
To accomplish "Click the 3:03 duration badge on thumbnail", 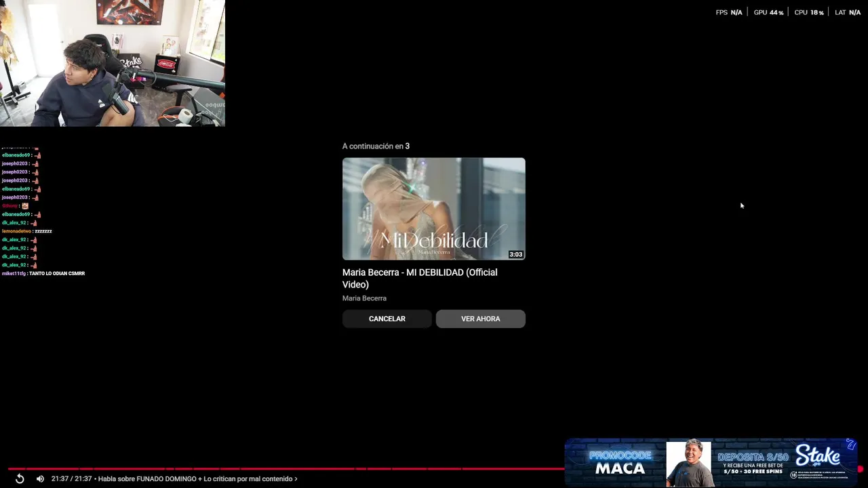I will 516,255.
